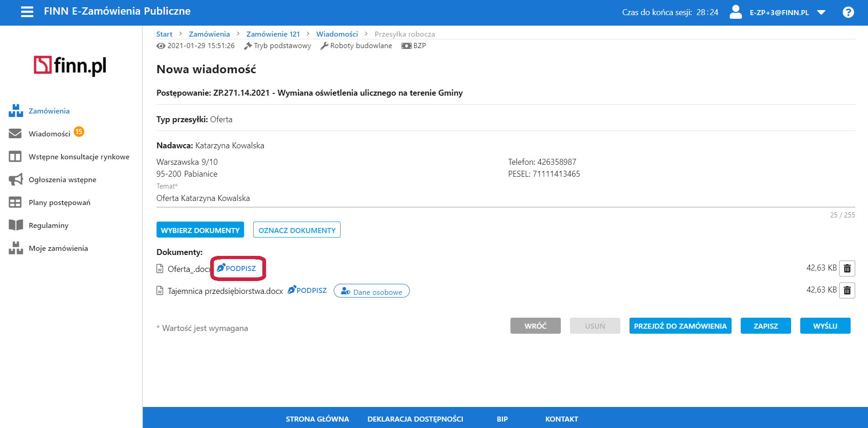The height and width of the screenshot is (428, 868).
Task: Click the Regulaminy book icon
Action: [x=16, y=225]
